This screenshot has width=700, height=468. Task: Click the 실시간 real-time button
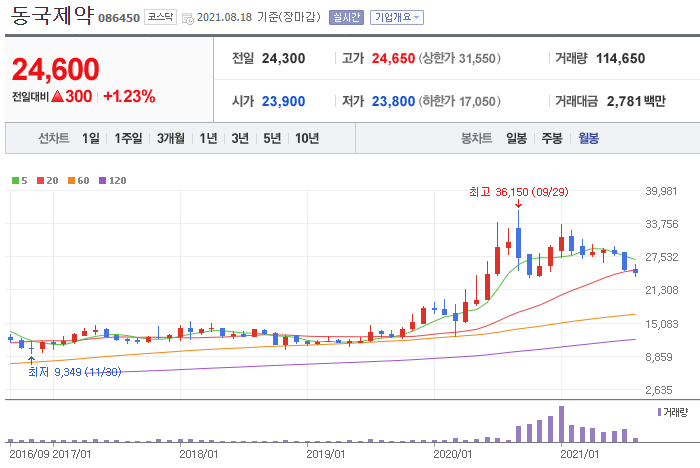click(346, 17)
